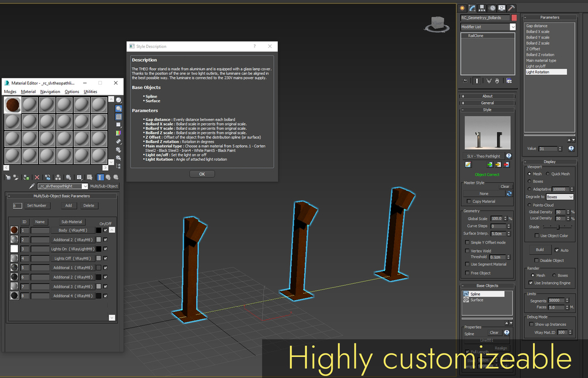Click the red arrow style icon
This screenshot has width=588, height=378.
coord(506,164)
